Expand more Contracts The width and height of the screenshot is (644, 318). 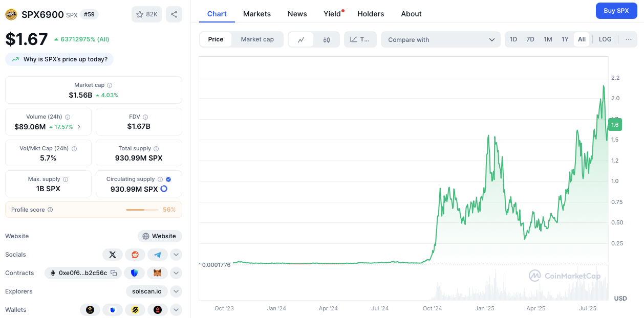176,273
